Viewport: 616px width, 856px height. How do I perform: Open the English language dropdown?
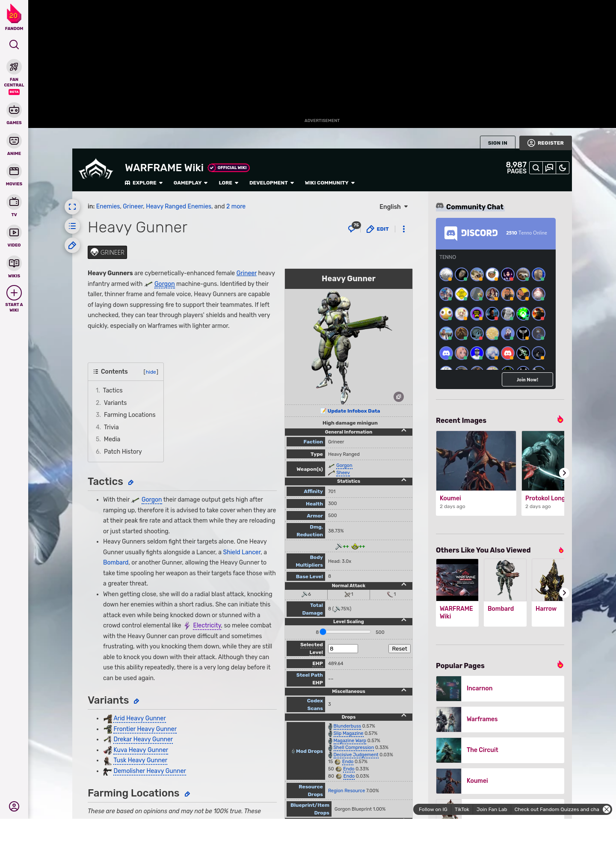[x=394, y=207]
